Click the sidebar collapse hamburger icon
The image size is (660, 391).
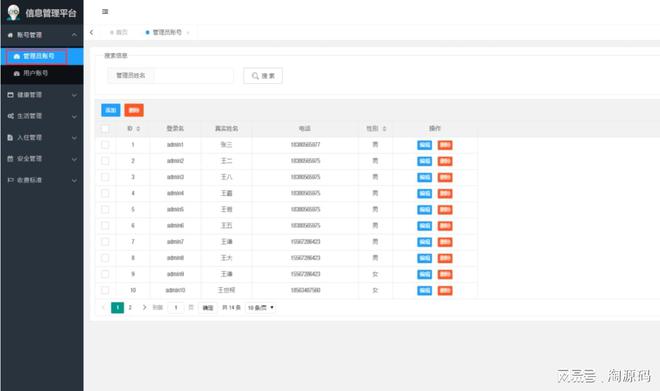105,12
